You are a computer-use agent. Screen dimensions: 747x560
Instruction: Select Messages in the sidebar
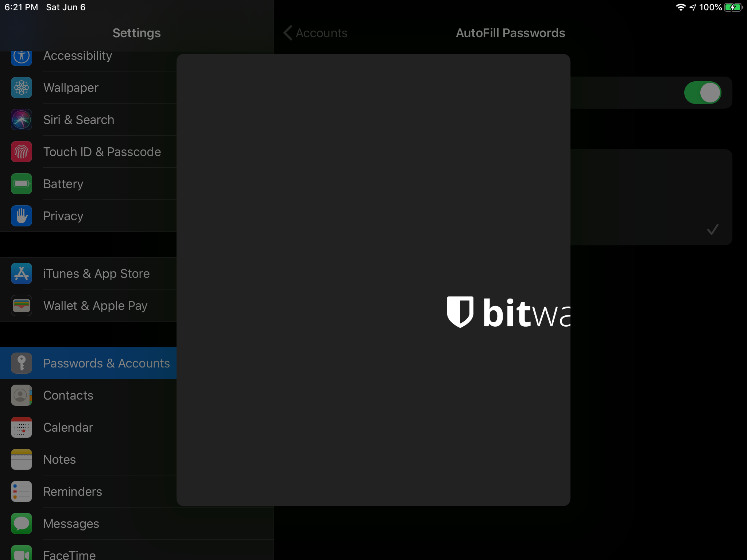tap(71, 524)
